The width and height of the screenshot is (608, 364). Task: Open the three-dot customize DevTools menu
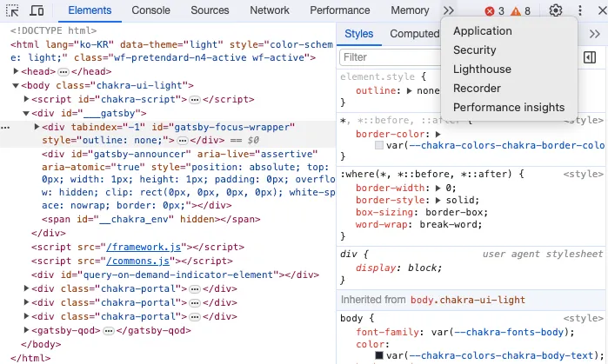click(580, 10)
